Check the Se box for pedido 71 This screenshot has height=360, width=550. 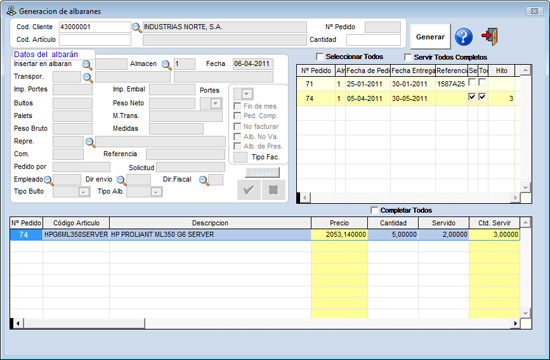tap(472, 82)
